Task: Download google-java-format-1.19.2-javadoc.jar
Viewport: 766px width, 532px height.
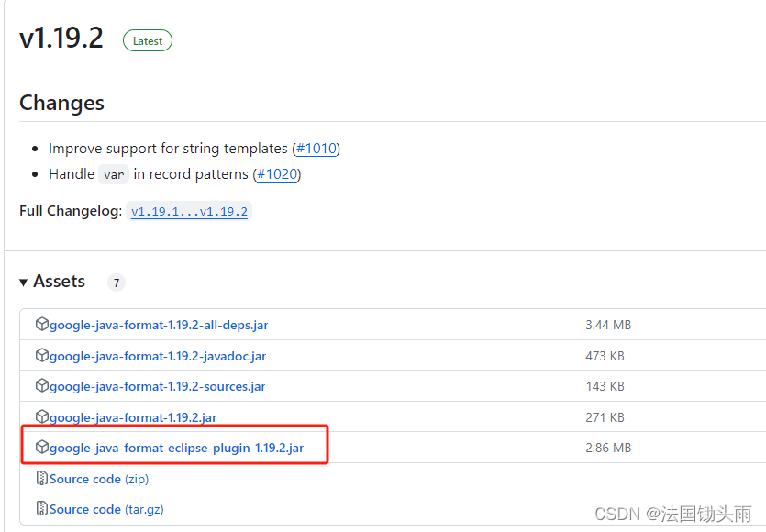Action: [x=158, y=356]
